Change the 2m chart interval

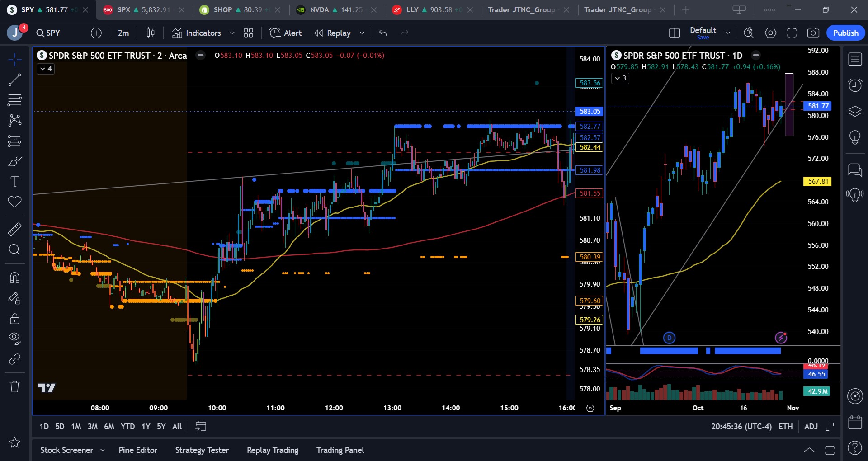(123, 33)
